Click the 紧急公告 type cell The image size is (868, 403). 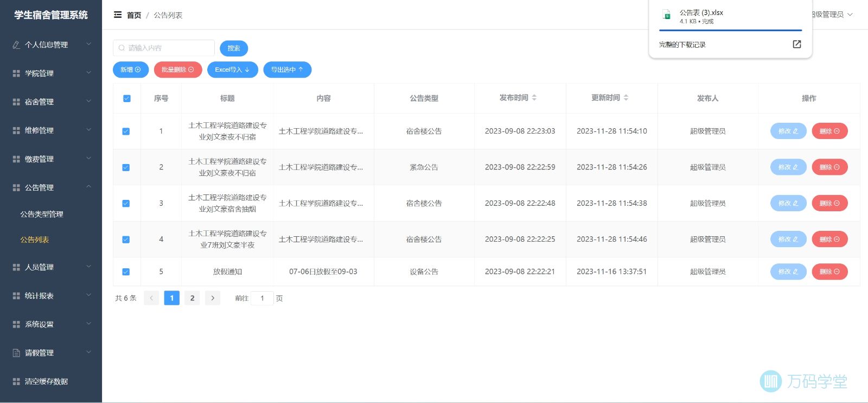click(424, 167)
